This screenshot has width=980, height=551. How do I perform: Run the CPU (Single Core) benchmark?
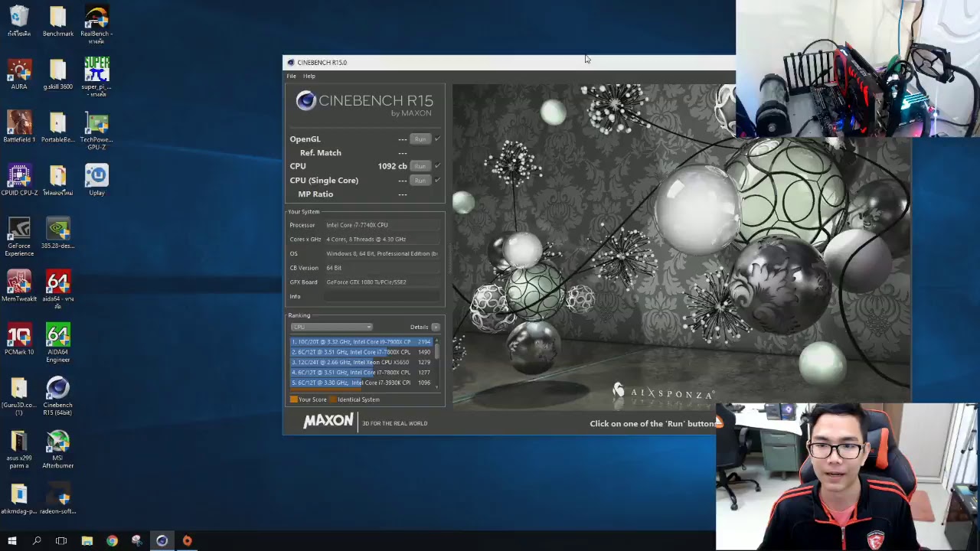coord(420,180)
